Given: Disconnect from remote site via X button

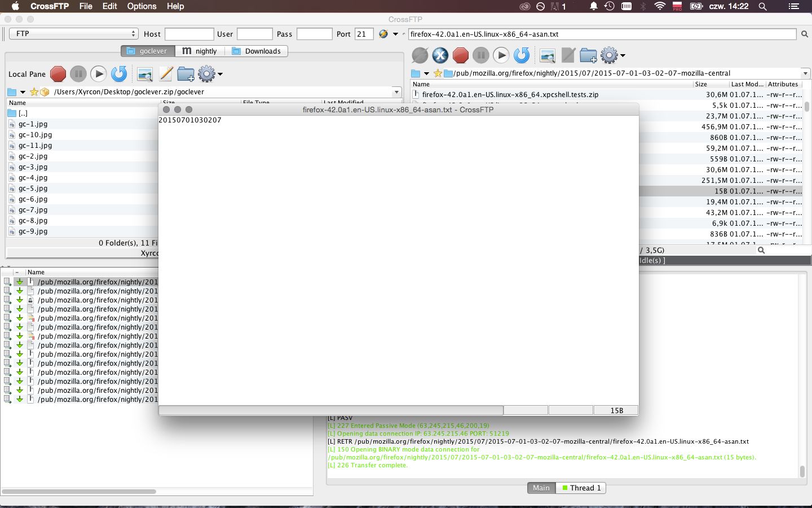Looking at the screenshot, I should [x=440, y=55].
